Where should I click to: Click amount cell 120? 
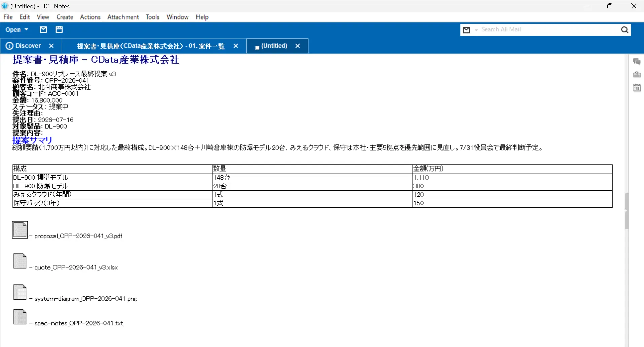point(512,195)
